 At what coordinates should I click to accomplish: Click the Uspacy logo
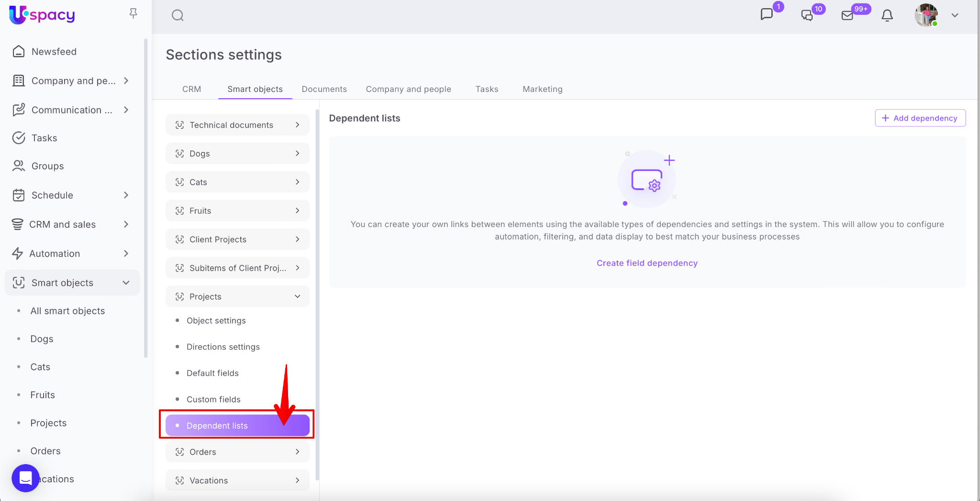click(42, 15)
